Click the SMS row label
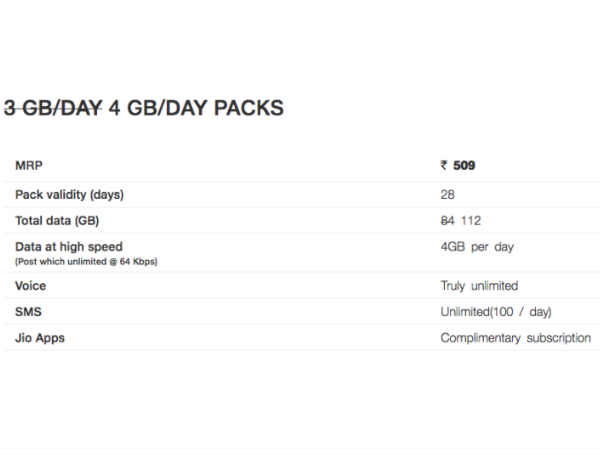 click(x=28, y=312)
